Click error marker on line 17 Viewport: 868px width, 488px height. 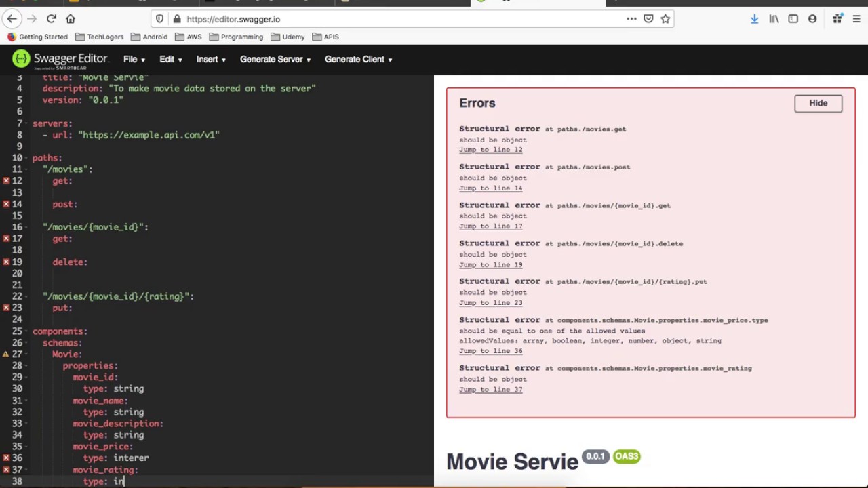click(6, 239)
